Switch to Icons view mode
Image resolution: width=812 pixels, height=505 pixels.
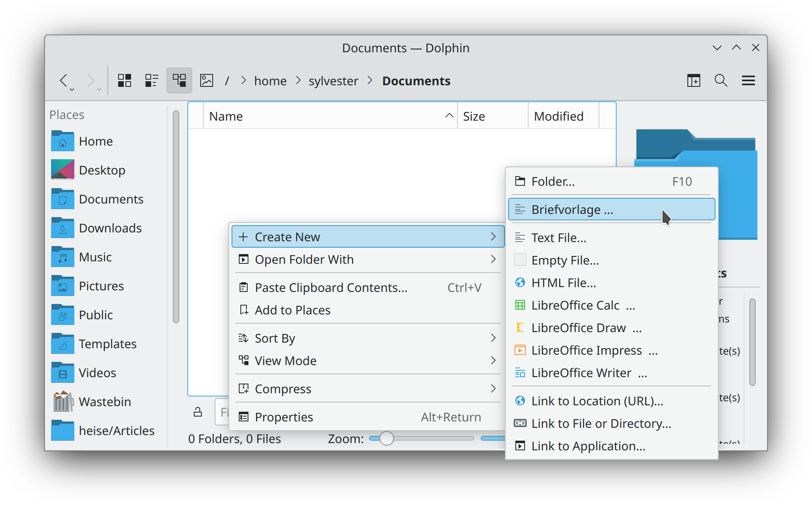pyautogui.click(x=125, y=80)
